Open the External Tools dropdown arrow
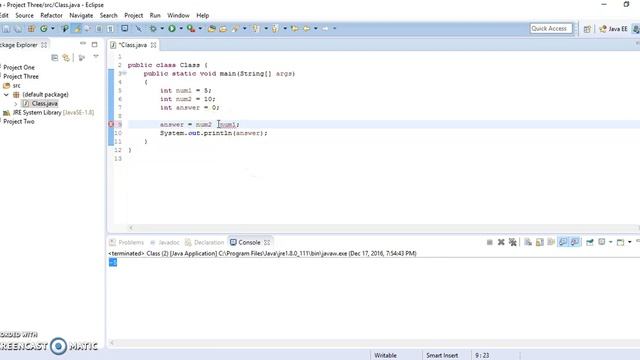This screenshot has width=640, height=360. 200,29
